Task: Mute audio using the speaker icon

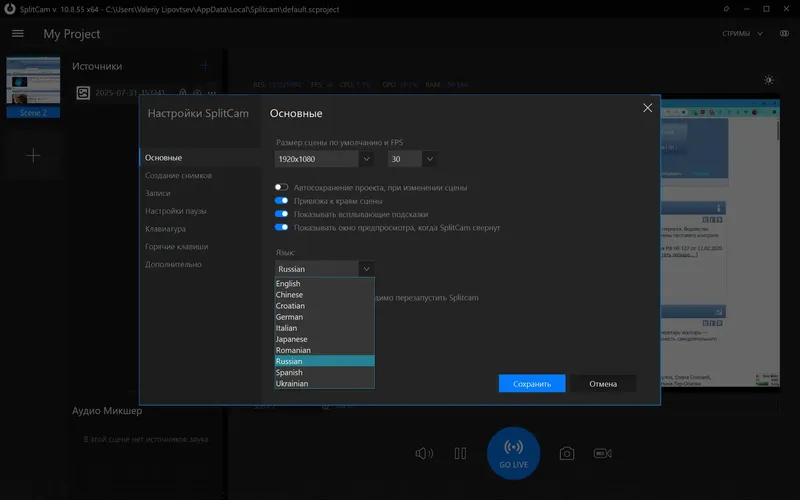Action: (424, 453)
